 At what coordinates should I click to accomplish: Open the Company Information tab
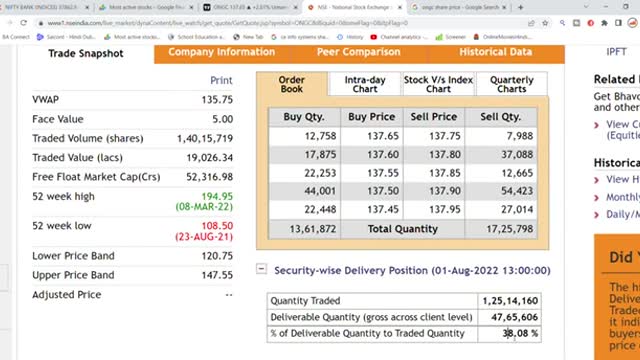tap(222, 52)
